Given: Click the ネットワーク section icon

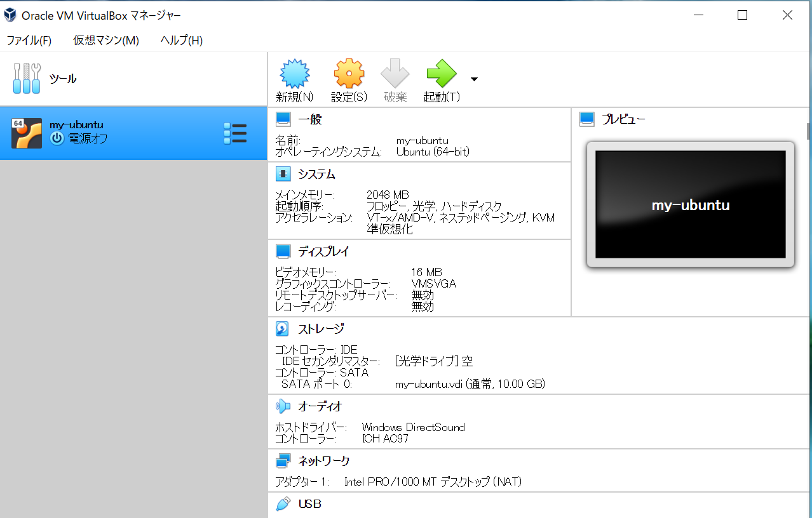Looking at the screenshot, I should tap(283, 461).
